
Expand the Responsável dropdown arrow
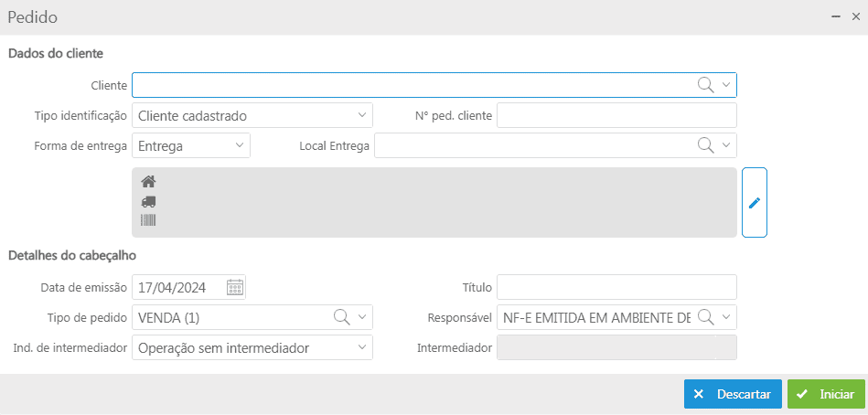point(726,317)
